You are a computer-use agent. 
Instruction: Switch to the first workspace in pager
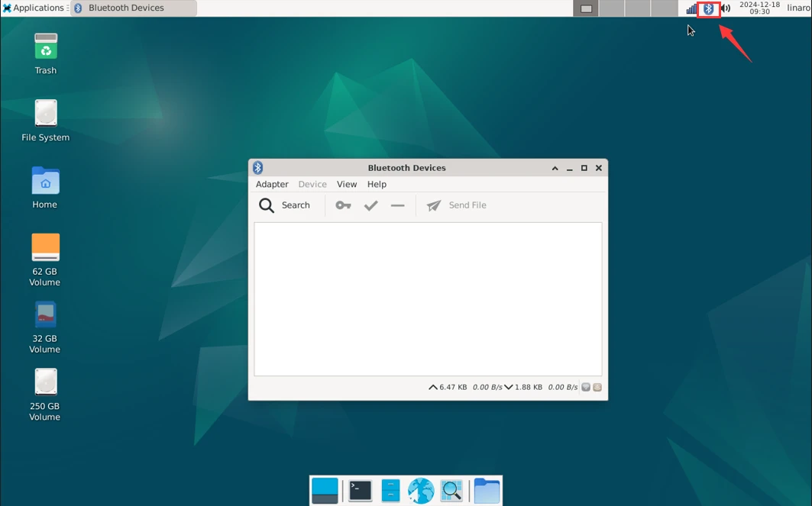tap(586, 8)
